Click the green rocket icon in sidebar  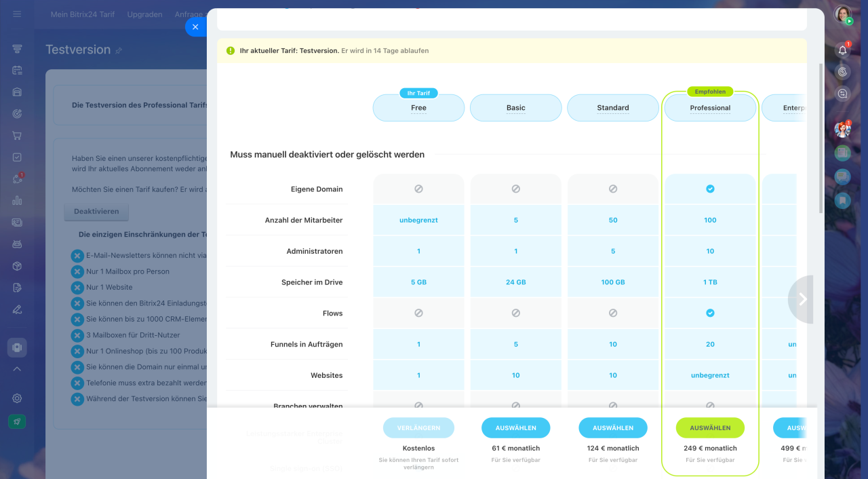pos(17,421)
